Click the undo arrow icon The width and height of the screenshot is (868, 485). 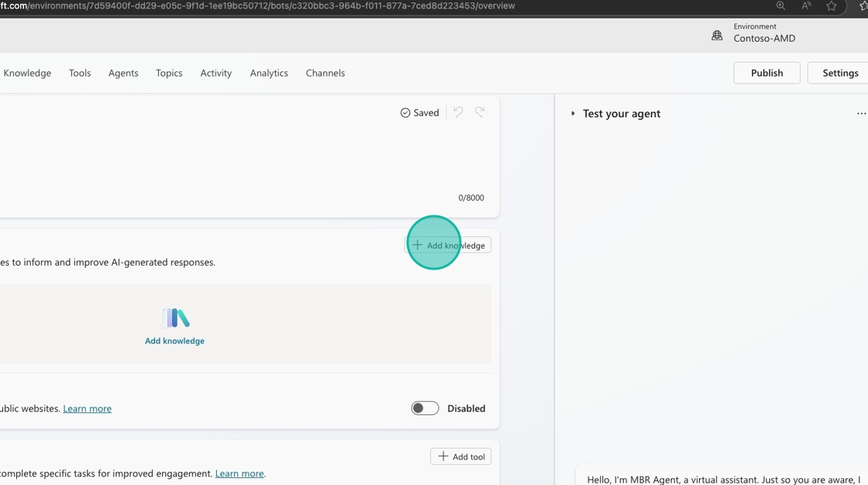point(459,112)
